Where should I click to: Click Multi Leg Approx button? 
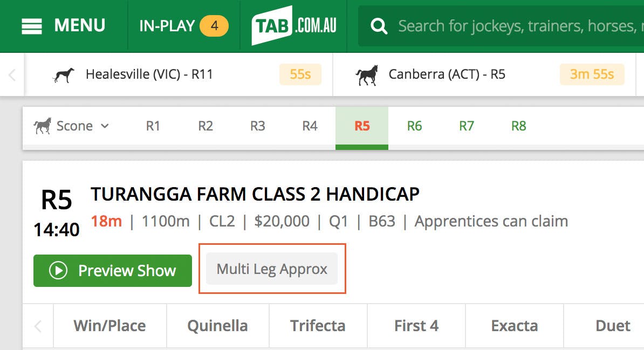point(272,269)
